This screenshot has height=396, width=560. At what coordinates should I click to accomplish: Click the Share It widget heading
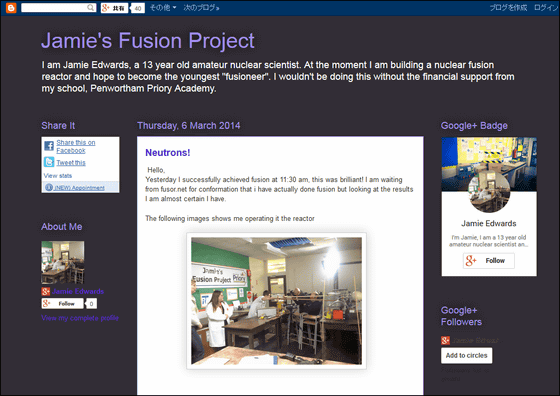[58, 126]
